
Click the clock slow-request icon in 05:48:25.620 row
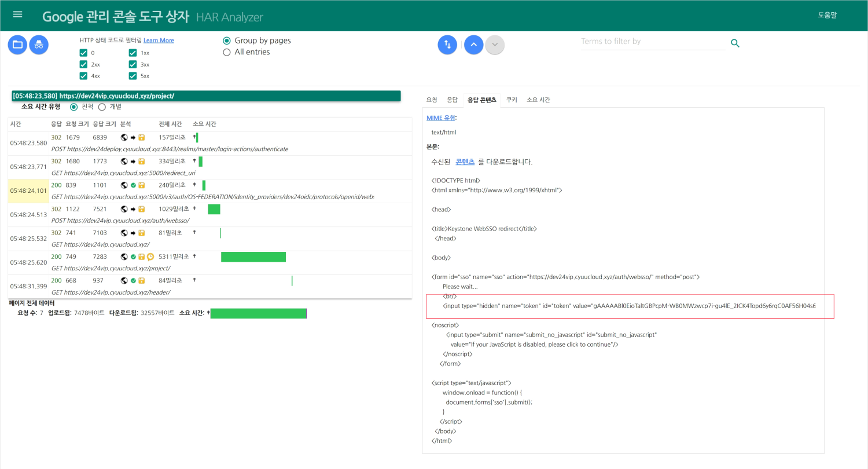click(x=150, y=257)
